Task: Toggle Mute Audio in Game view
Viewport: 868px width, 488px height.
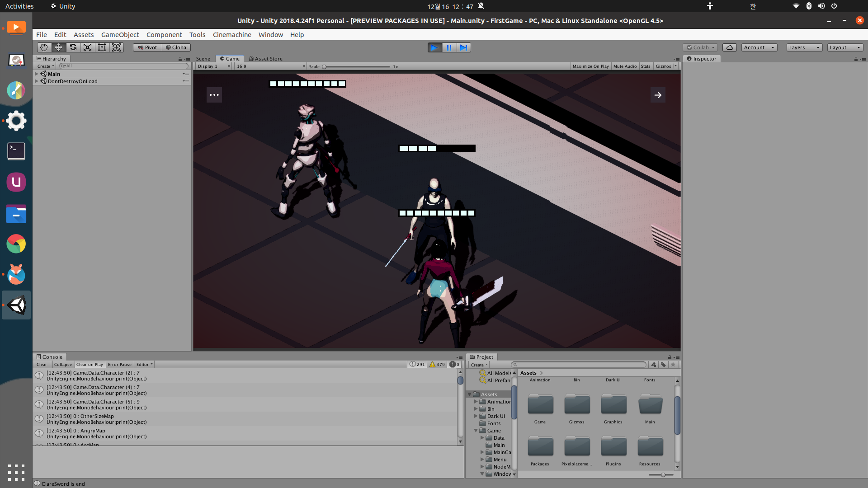Action: tap(625, 66)
